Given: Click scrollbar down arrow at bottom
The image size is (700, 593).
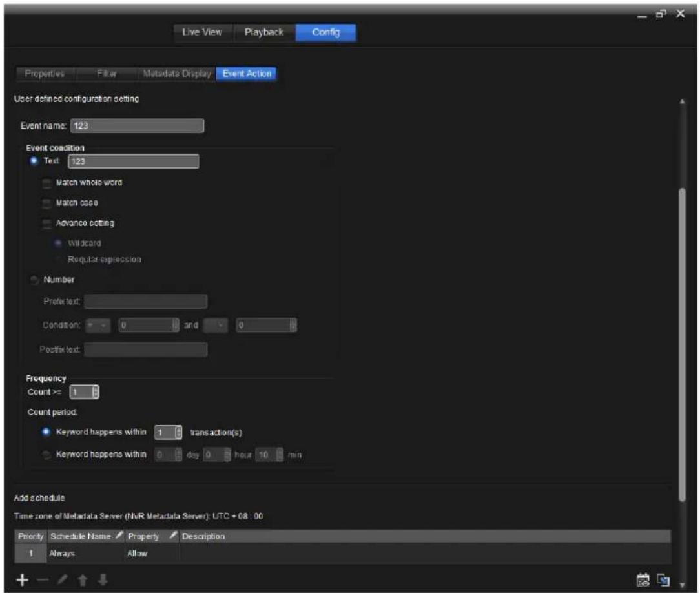Looking at the screenshot, I should (x=682, y=585).
